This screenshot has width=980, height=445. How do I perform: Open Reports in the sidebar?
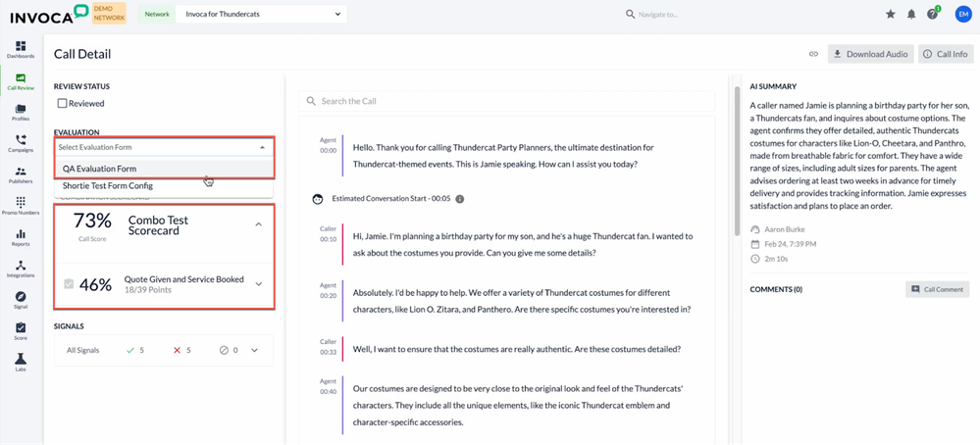[21, 237]
